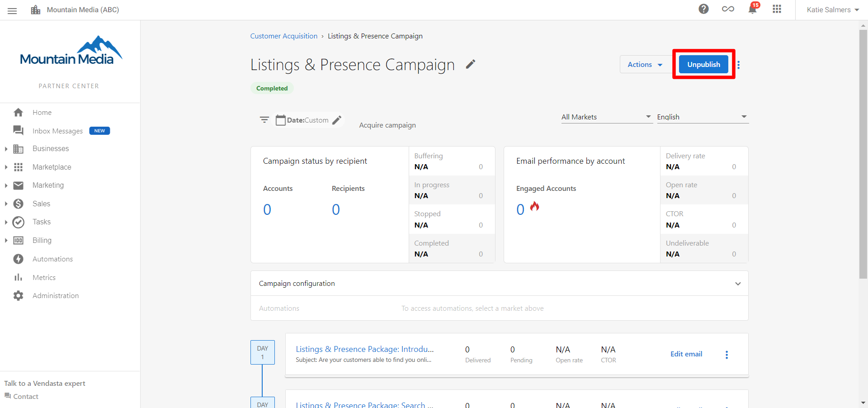The image size is (868, 408).
Task: Edit the custom date pencil icon
Action: 337,120
